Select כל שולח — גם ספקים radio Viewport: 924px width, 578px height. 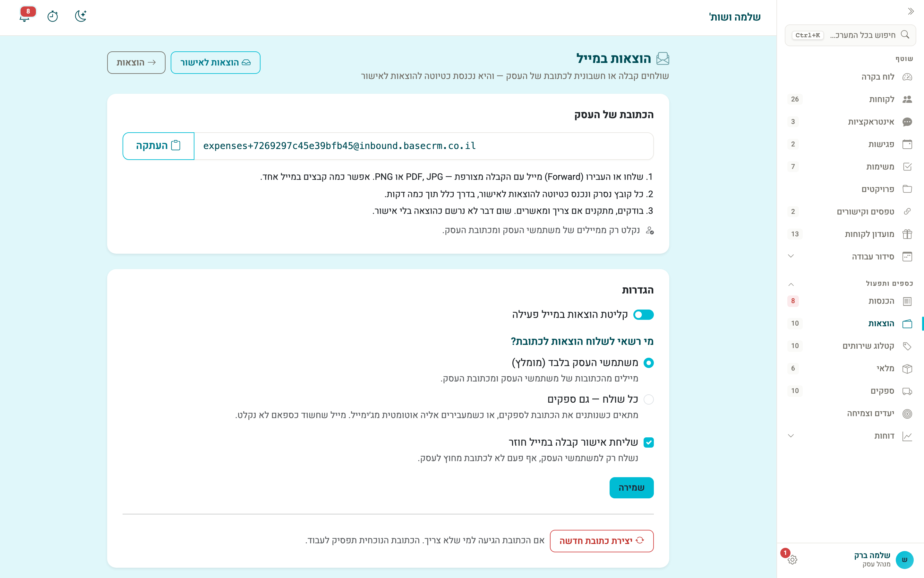click(648, 399)
